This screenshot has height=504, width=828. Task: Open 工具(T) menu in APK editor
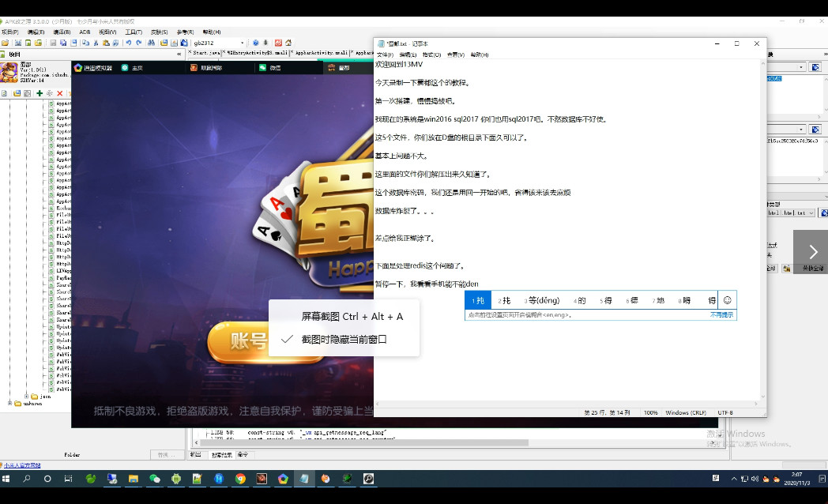[x=134, y=32]
